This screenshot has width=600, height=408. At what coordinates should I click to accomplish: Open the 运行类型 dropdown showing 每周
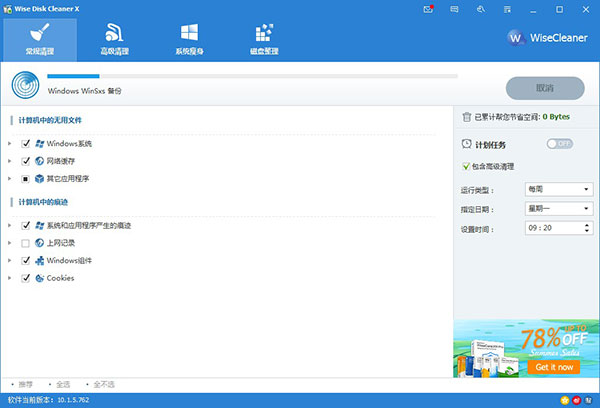coord(558,189)
